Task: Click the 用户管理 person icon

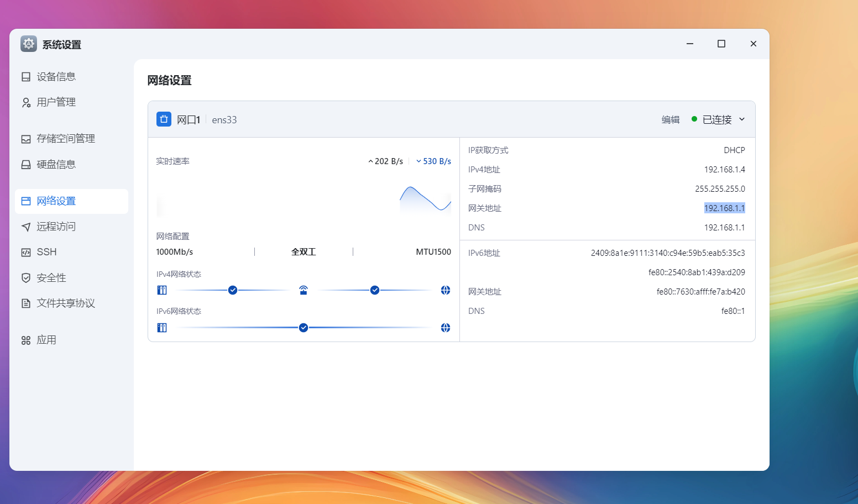Action: 26,102
